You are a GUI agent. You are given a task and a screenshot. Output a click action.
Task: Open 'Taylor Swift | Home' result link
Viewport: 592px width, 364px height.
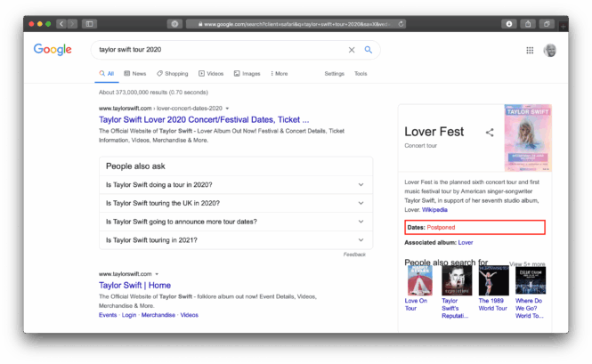[134, 286]
